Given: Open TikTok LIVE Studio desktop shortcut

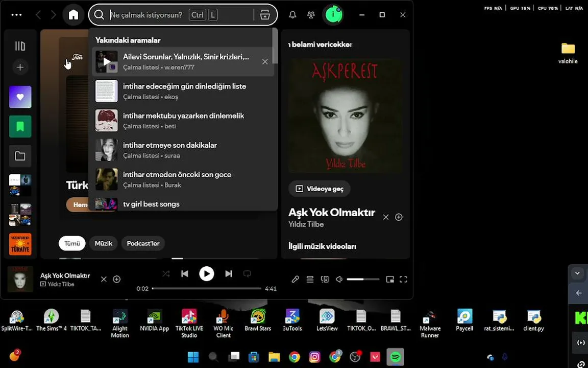Looking at the screenshot, I should click(189, 324).
